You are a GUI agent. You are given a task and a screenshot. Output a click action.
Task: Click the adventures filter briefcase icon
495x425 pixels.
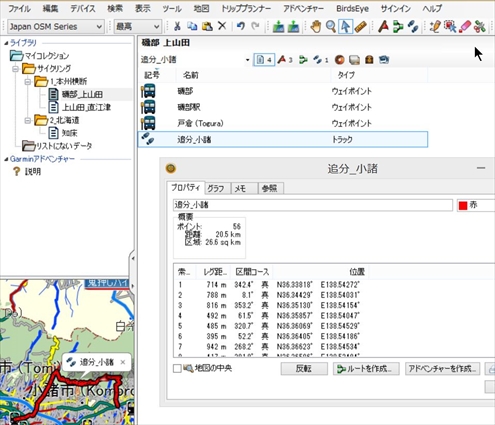click(x=369, y=60)
